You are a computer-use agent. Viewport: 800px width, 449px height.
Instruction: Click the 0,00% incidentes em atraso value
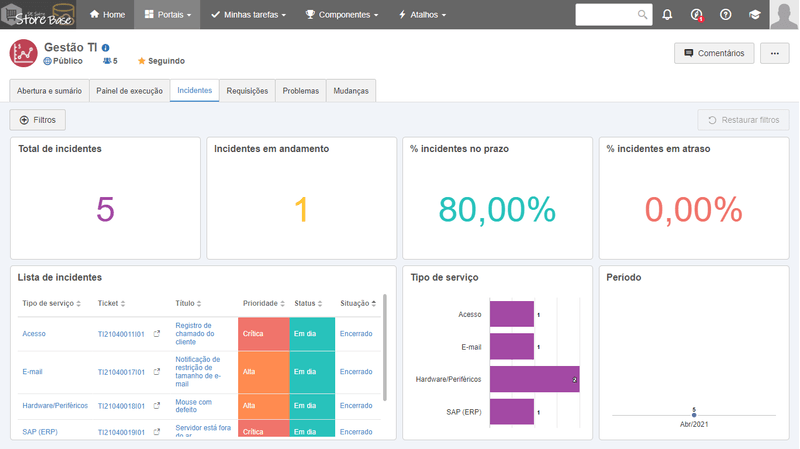tap(693, 209)
